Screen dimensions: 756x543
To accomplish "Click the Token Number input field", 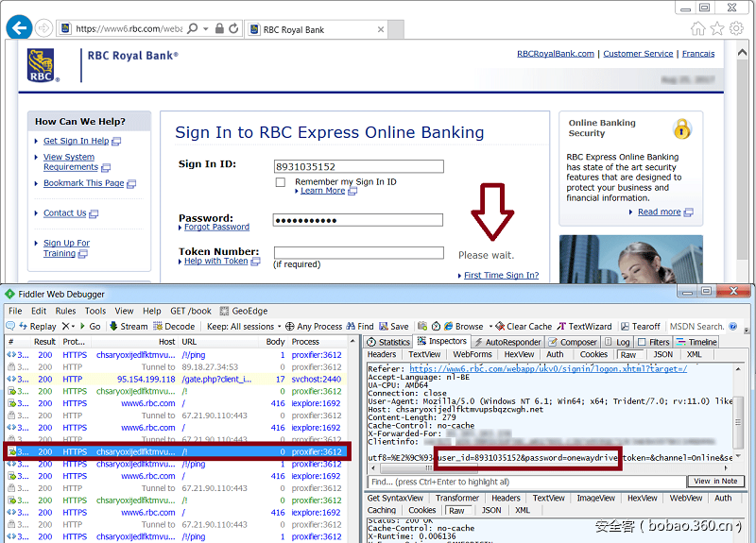I will pos(358,253).
